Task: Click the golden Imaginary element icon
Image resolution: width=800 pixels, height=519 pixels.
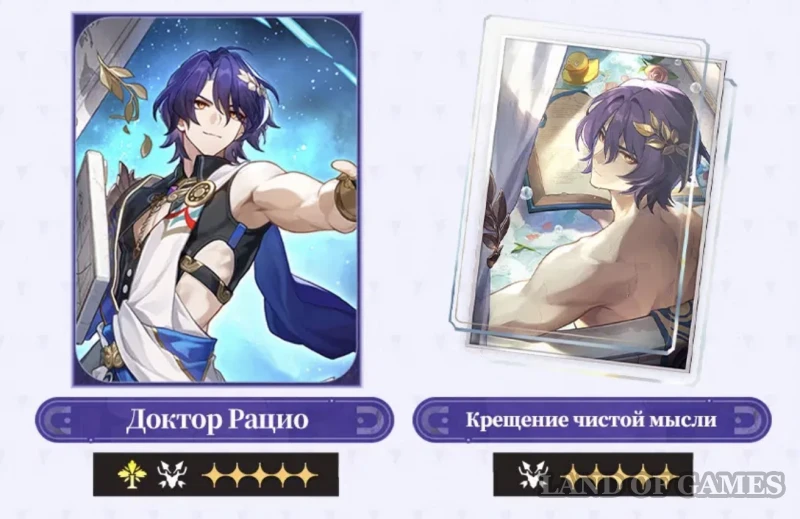Action: coord(132,475)
